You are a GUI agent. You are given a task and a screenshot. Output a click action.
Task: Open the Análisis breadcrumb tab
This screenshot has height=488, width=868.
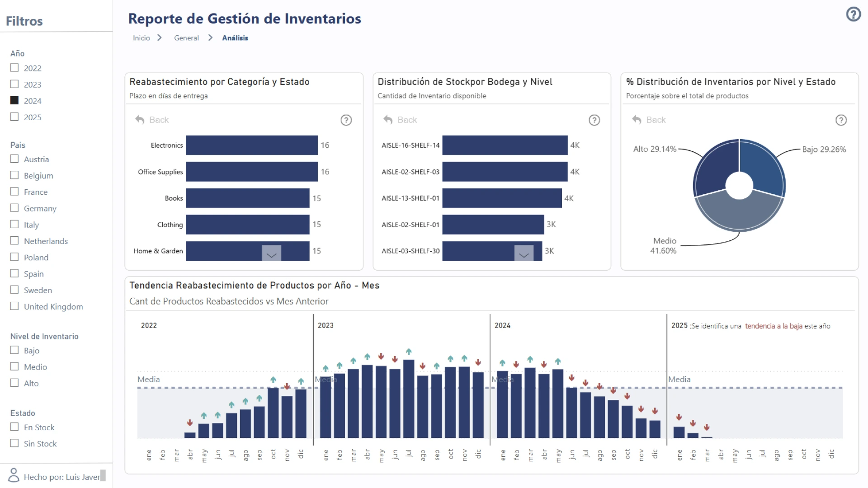pos(235,38)
